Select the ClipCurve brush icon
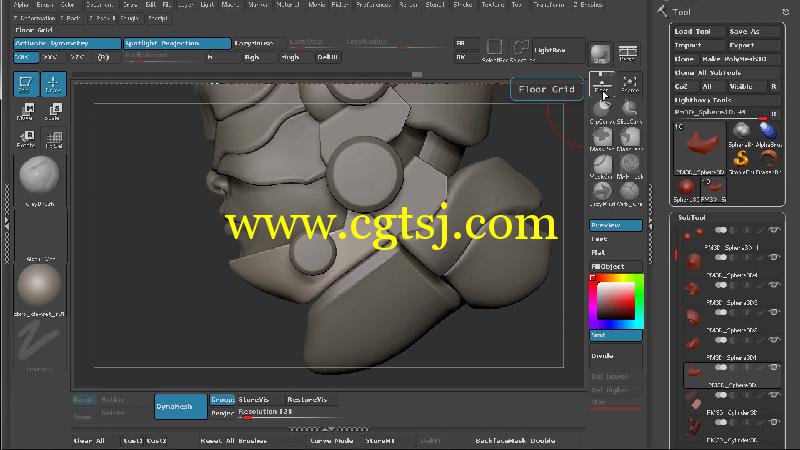This screenshot has width=800, height=450. [602, 111]
